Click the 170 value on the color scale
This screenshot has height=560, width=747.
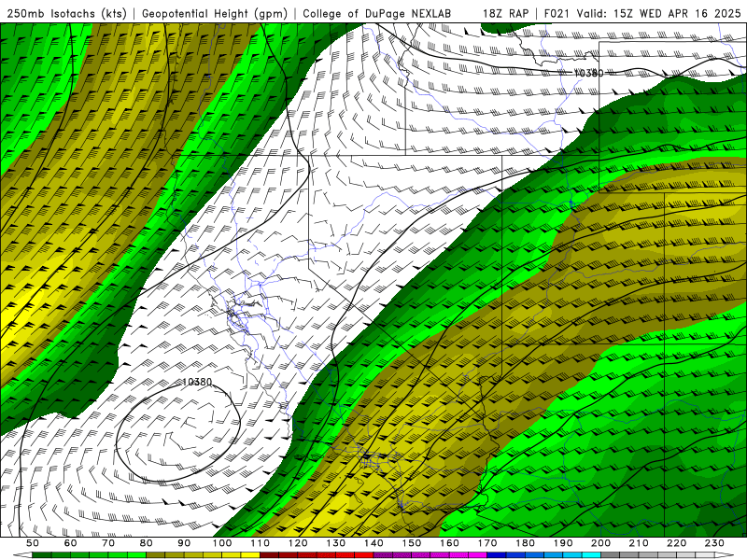click(487, 543)
